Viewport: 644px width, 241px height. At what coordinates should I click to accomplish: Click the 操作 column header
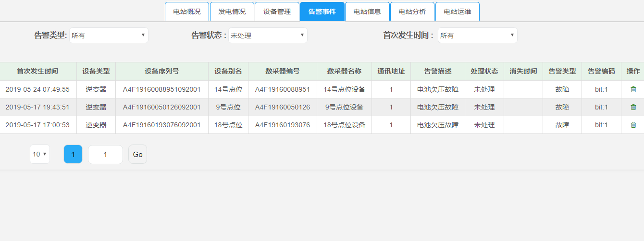[x=633, y=71]
